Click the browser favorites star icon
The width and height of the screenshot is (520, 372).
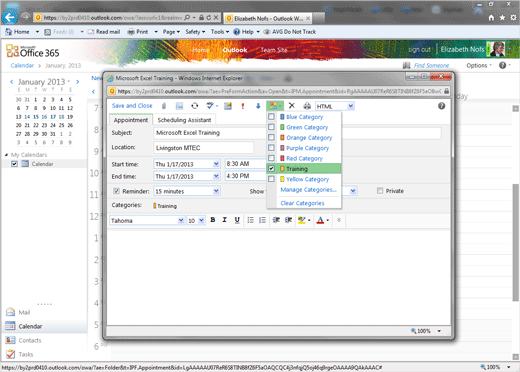pyautogui.click(x=502, y=18)
